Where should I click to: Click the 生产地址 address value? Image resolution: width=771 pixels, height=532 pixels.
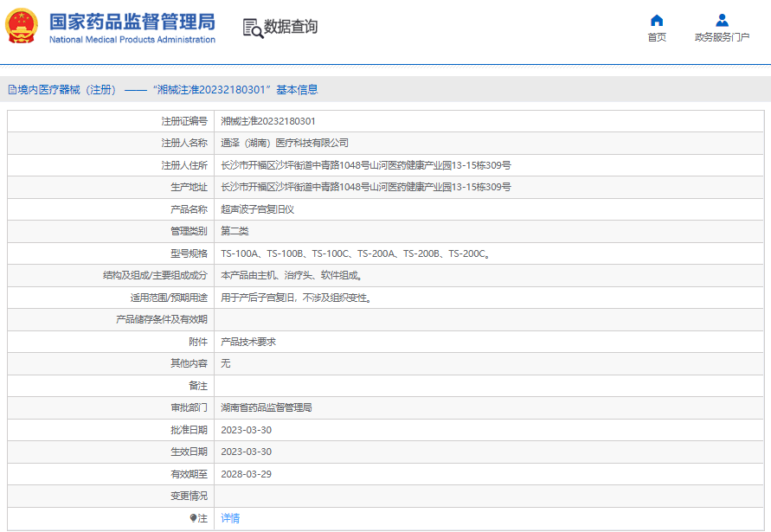(x=366, y=188)
